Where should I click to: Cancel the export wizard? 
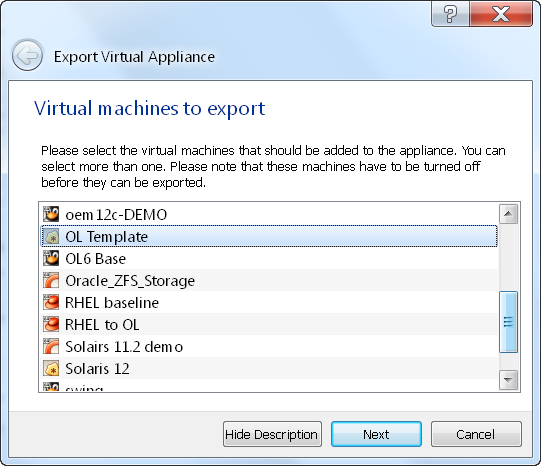coord(476,434)
